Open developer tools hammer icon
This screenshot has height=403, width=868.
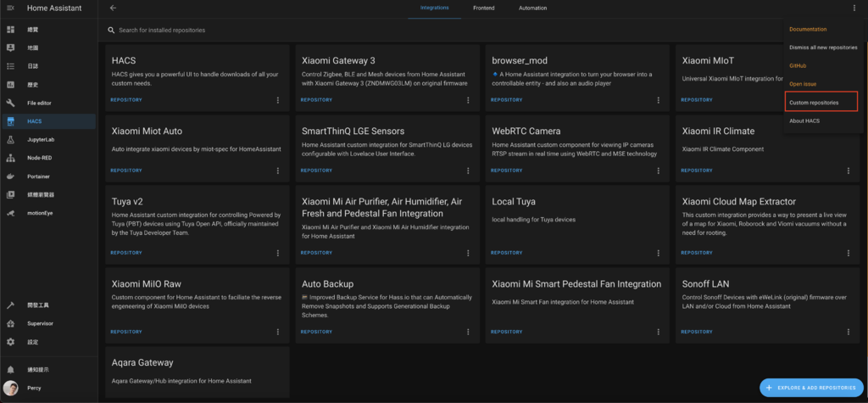(10, 305)
